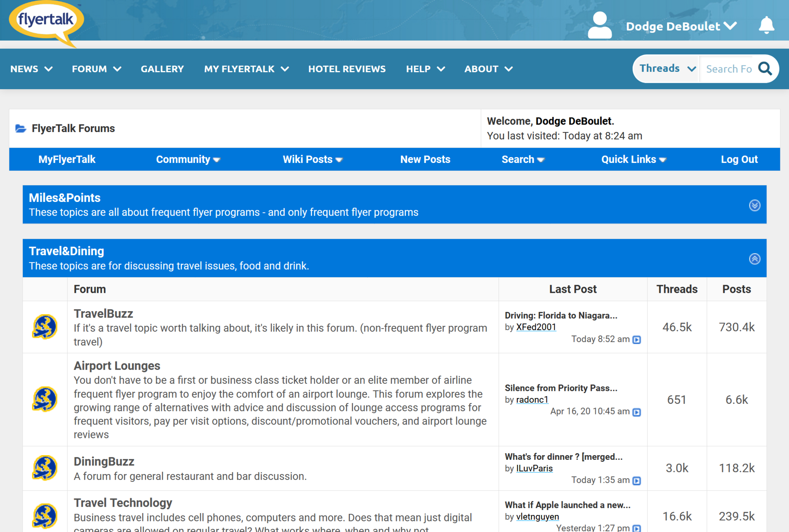Go to last post in DiningBuzz arrow icon
Viewport: 789px width, 532px height.
pyautogui.click(x=636, y=480)
